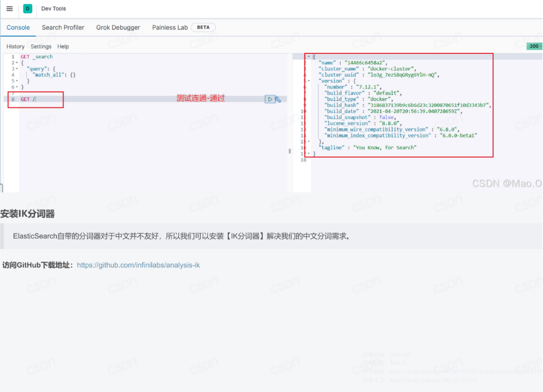Open the Settings menu

point(41,47)
